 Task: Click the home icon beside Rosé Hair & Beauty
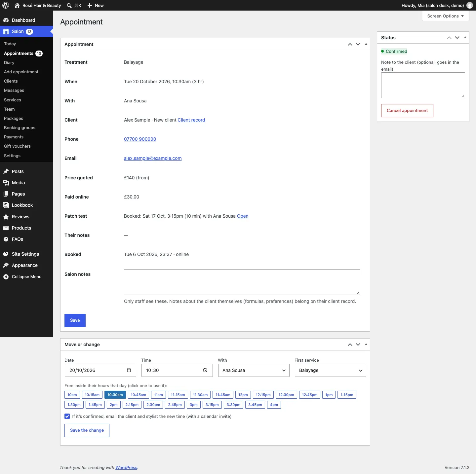click(x=17, y=5)
